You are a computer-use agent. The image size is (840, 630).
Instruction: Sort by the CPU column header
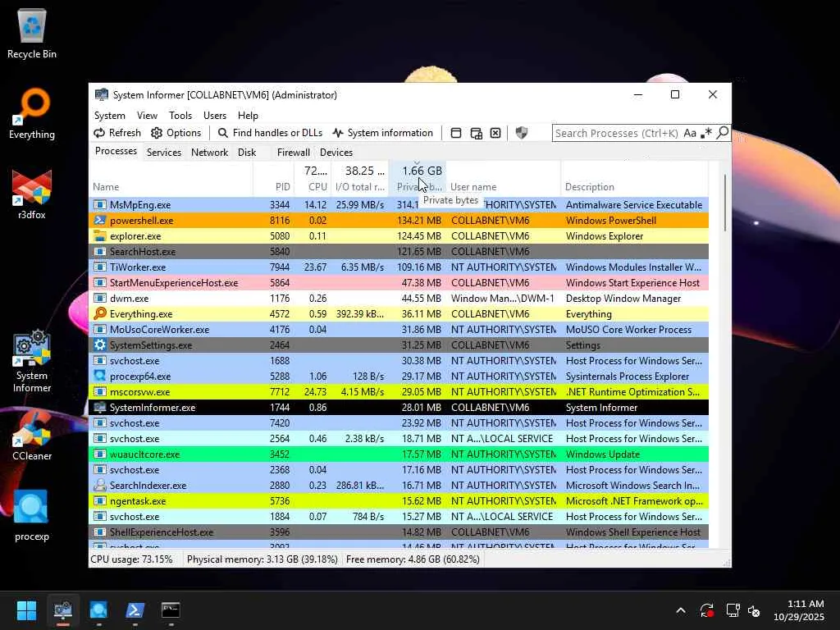313,178
